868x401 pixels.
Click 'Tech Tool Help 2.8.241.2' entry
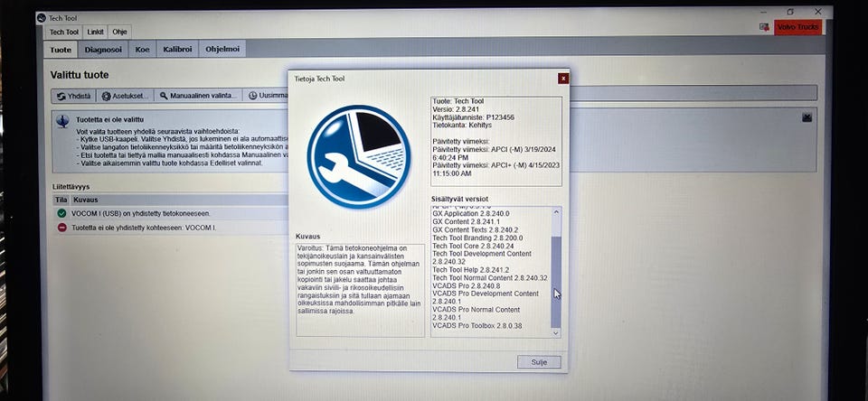[x=470, y=269]
